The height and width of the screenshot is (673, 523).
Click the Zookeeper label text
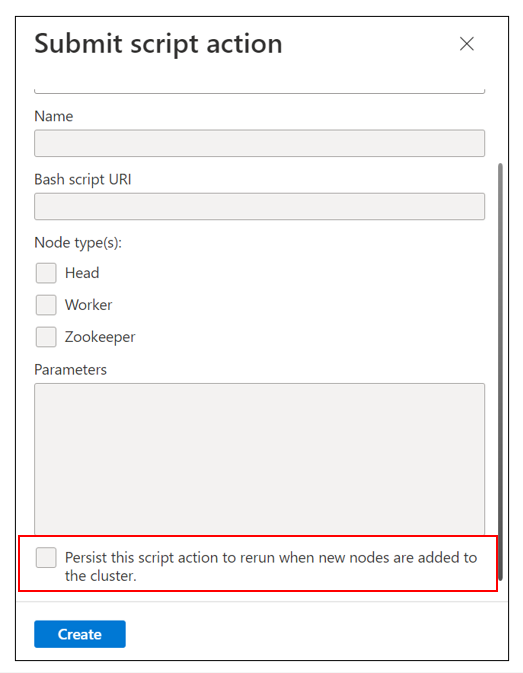tap(100, 337)
